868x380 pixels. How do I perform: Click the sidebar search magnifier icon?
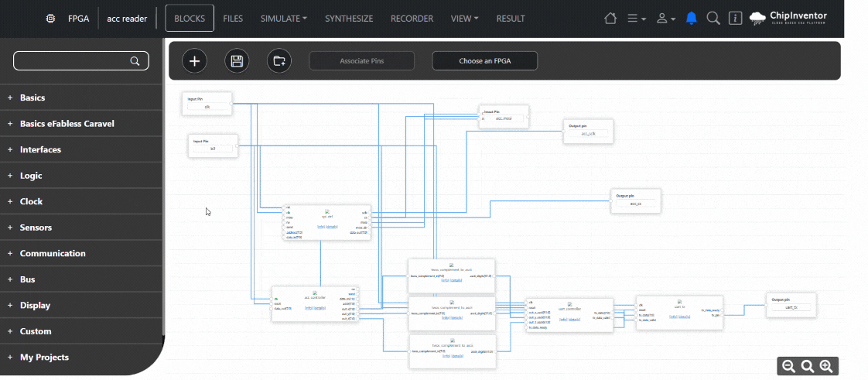point(135,61)
